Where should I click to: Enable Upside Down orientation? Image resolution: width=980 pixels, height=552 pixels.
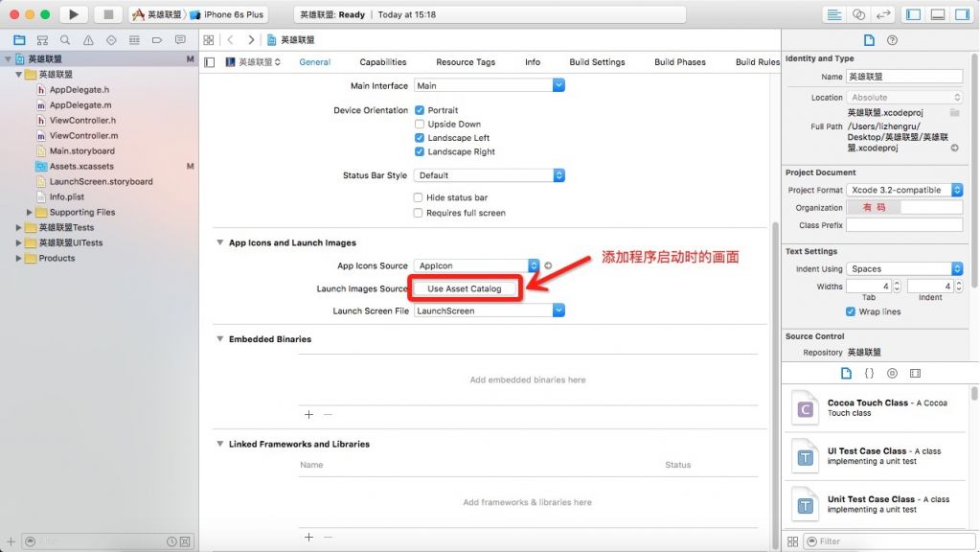click(x=420, y=124)
